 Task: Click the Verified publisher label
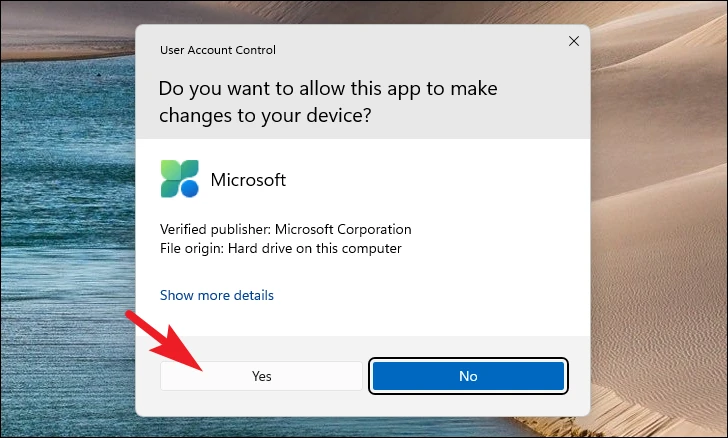point(215,229)
